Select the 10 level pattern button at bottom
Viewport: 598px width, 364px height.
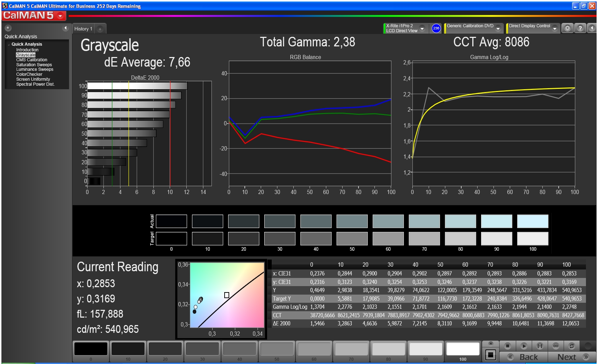[128, 351]
